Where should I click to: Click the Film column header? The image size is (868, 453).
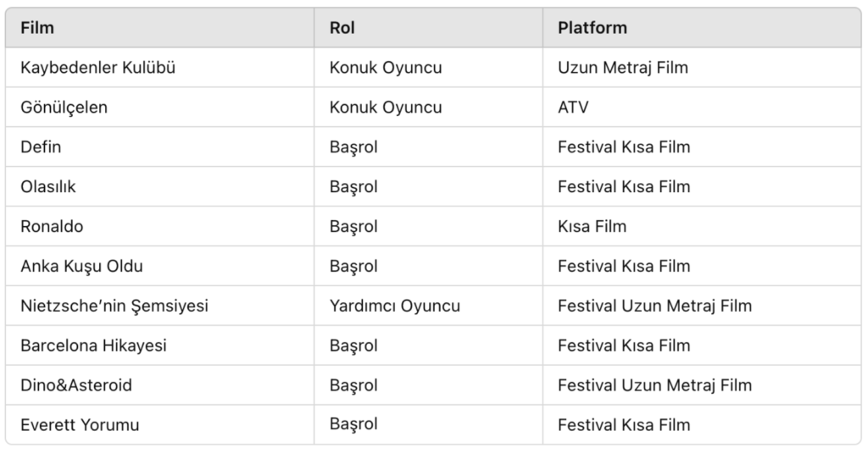point(37,28)
